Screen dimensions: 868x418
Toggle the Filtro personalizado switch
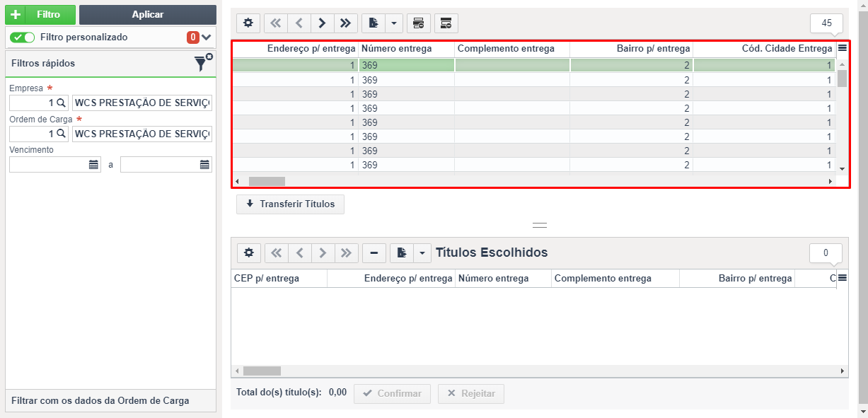pyautogui.click(x=23, y=37)
